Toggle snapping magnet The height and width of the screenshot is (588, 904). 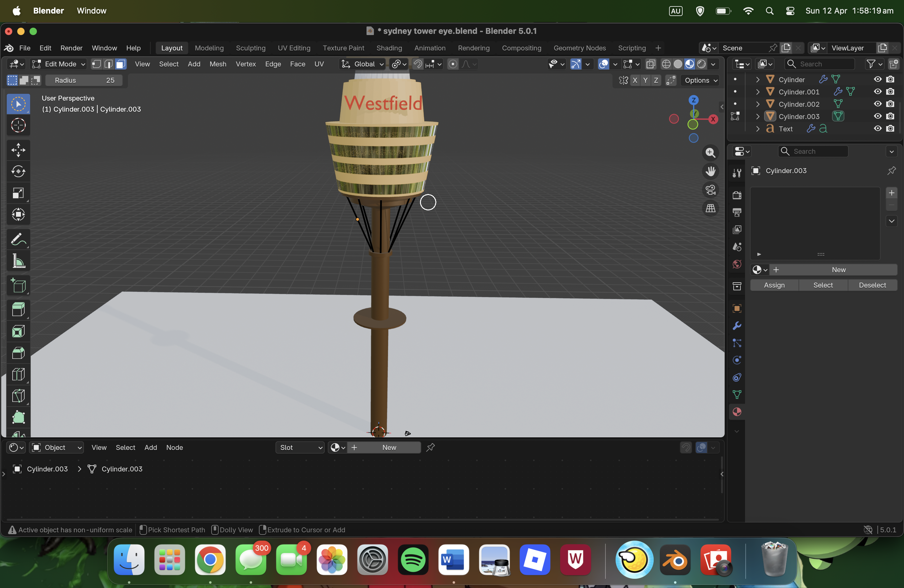click(x=418, y=64)
